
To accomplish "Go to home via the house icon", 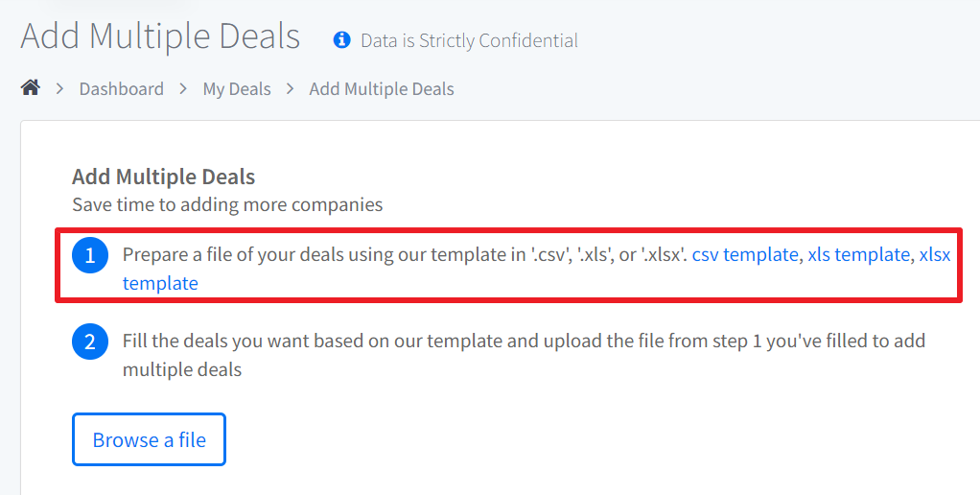I will pyautogui.click(x=31, y=87).
